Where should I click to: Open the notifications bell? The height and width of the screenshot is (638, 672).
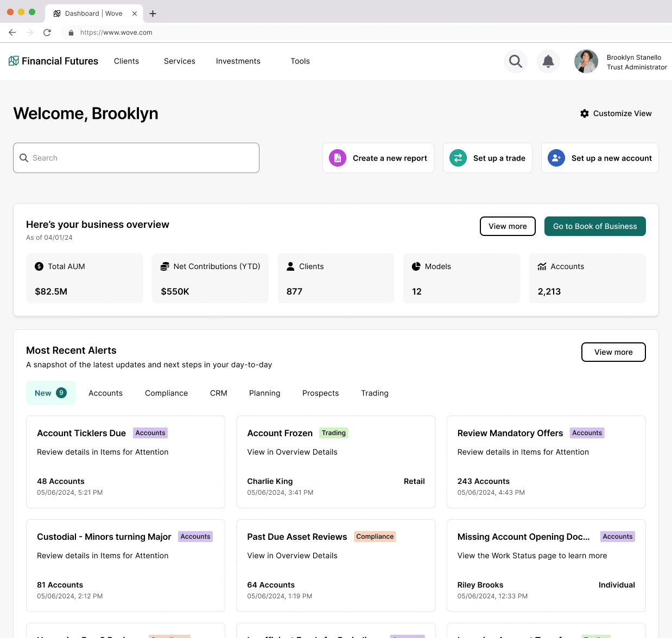coord(548,61)
